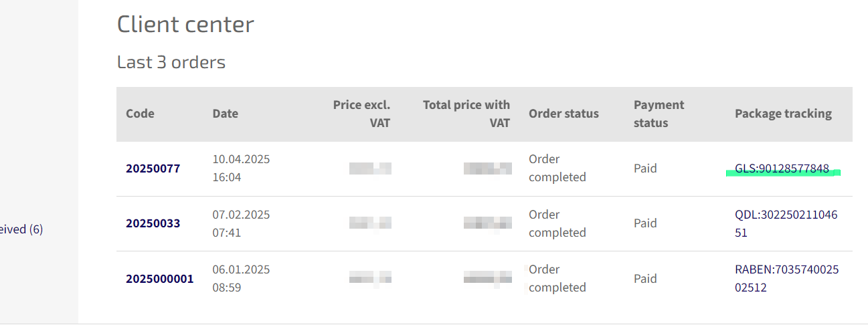Viewport: 868px width, 335px height.
Task: Click RABEN package tracking number
Action: pos(786,279)
